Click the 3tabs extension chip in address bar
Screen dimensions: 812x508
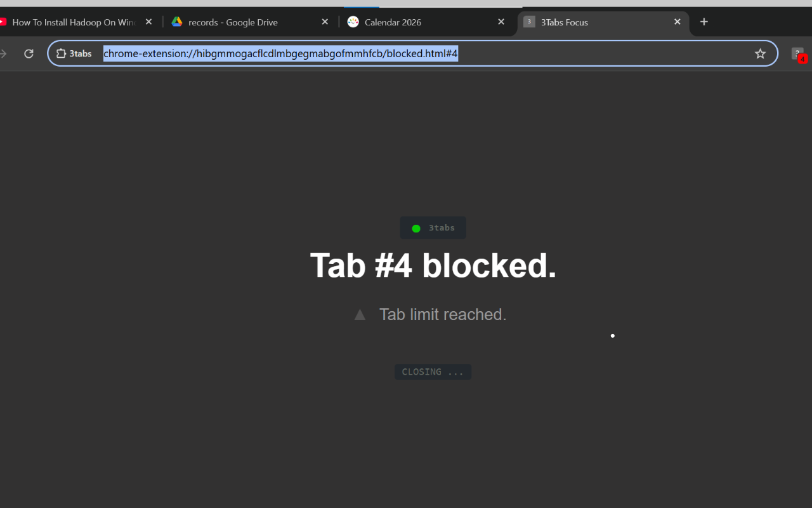tap(74, 53)
